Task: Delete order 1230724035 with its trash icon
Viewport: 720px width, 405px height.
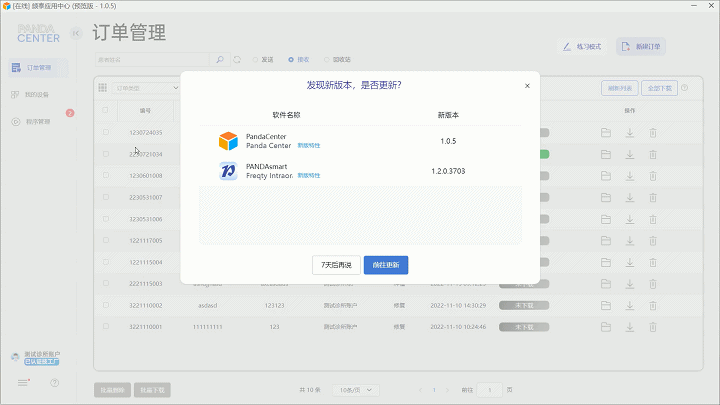Action: [x=653, y=133]
